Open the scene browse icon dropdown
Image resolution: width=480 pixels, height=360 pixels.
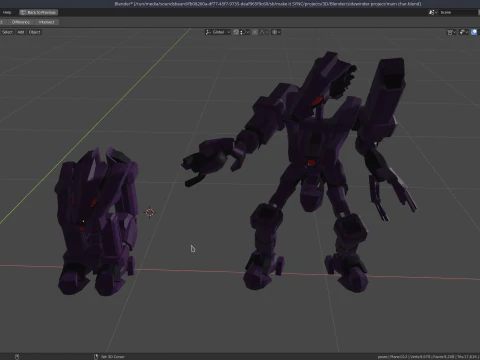pos(433,12)
